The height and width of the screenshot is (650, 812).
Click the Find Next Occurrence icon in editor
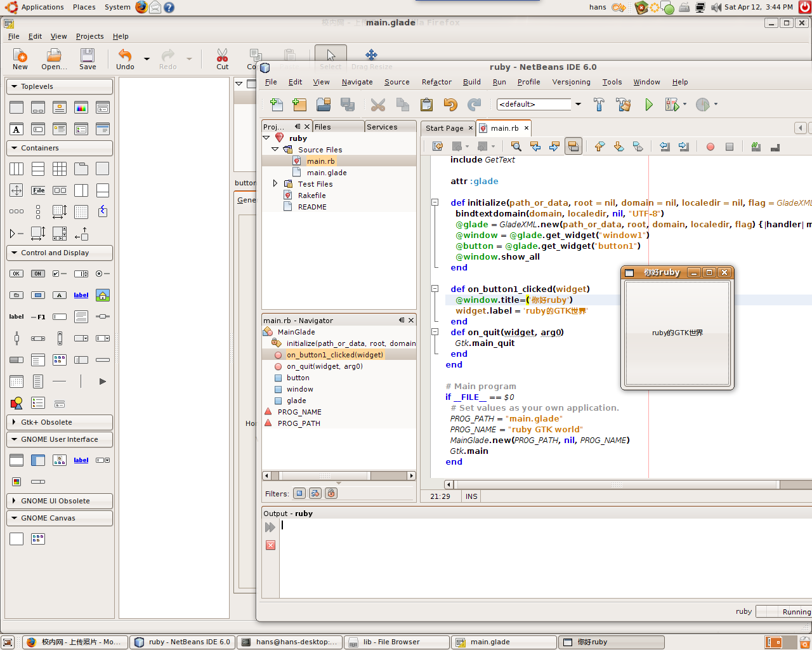554,147
